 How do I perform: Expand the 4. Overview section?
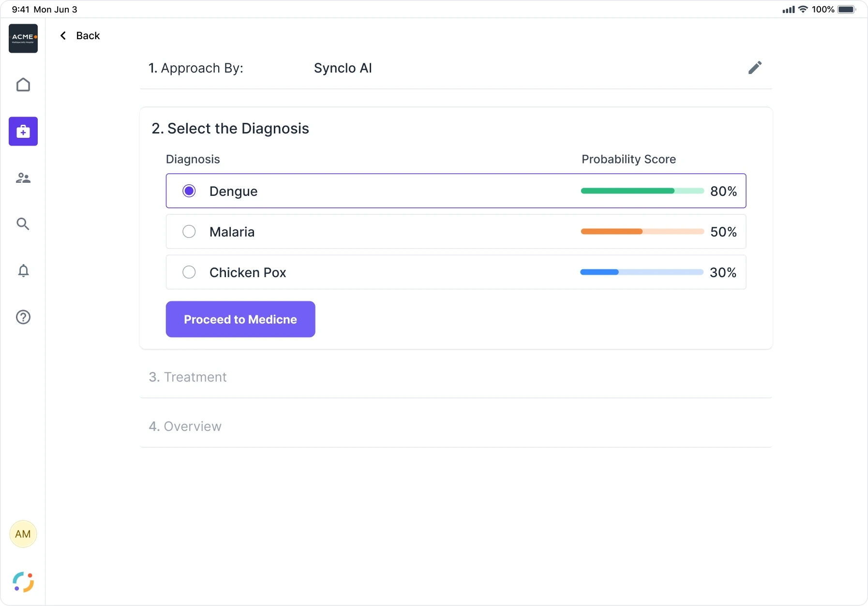tap(456, 427)
